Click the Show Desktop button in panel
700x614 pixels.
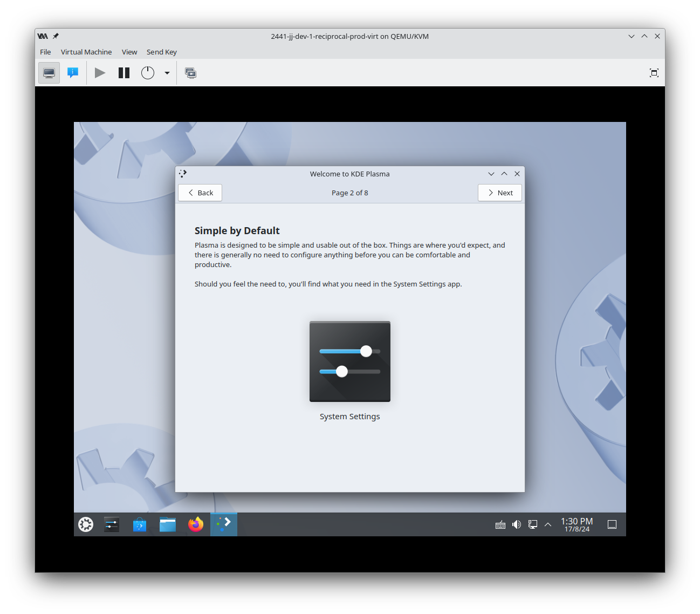(x=612, y=524)
